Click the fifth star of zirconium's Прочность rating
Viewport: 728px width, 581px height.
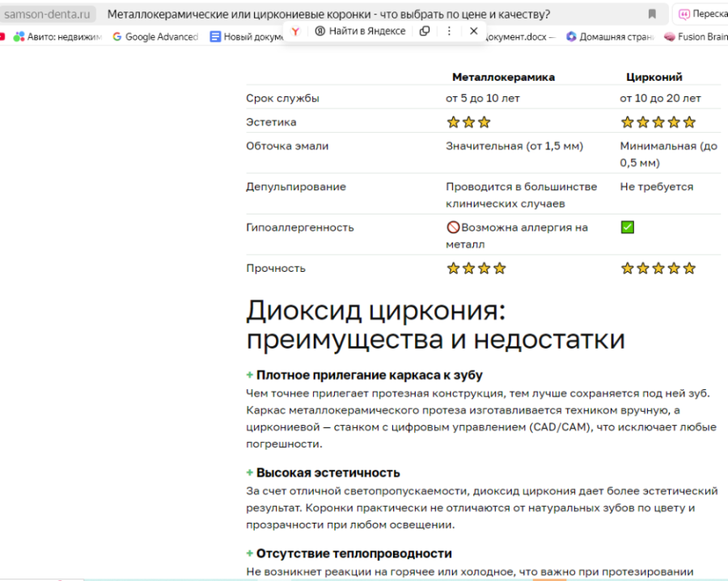point(688,268)
